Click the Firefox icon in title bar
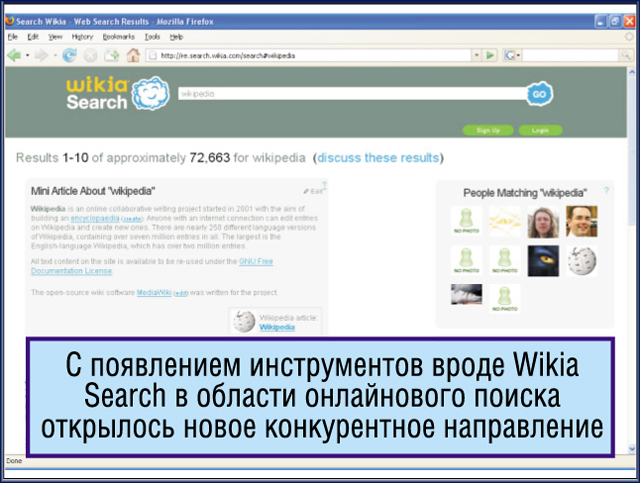The height and width of the screenshot is (483, 640). (9, 21)
